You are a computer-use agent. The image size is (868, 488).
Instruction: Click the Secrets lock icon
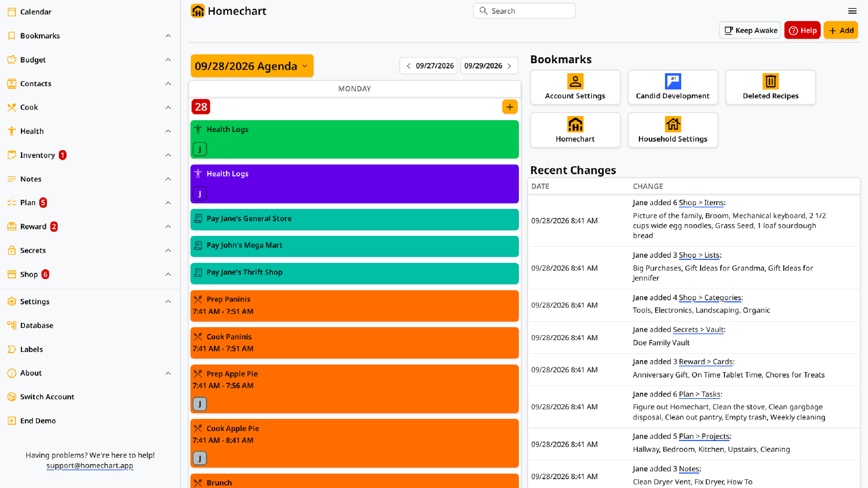coord(12,250)
